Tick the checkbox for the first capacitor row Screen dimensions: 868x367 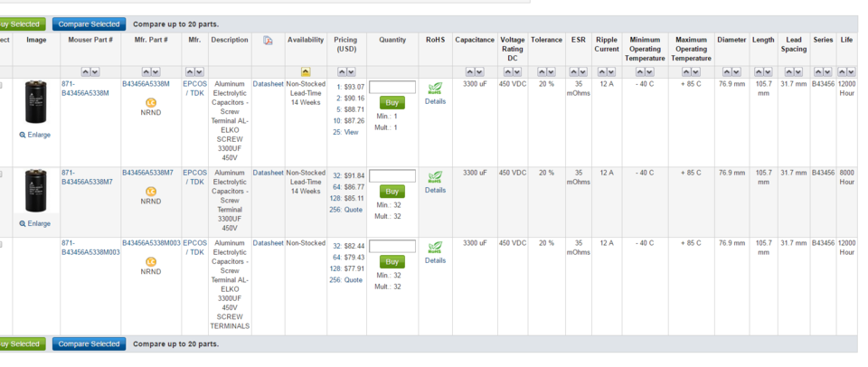click(2, 85)
